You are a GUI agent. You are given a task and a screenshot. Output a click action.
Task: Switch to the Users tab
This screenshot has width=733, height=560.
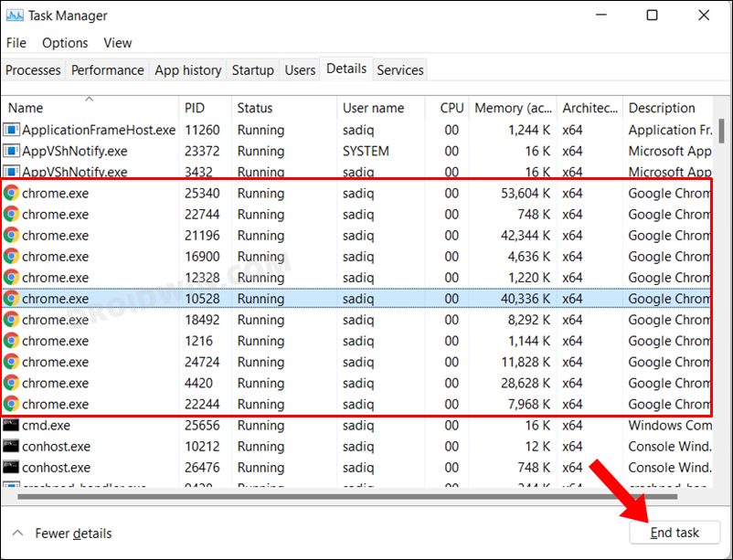click(300, 70)
